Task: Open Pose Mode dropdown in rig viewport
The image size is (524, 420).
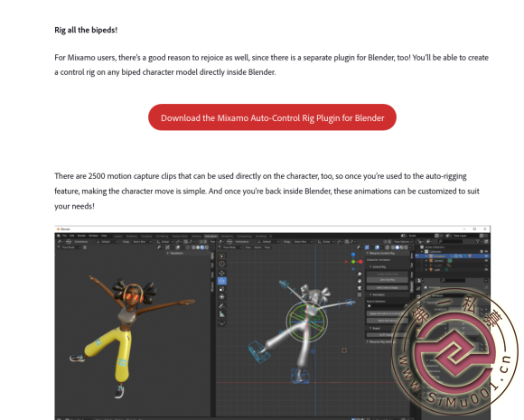Action: coord(229,247)
